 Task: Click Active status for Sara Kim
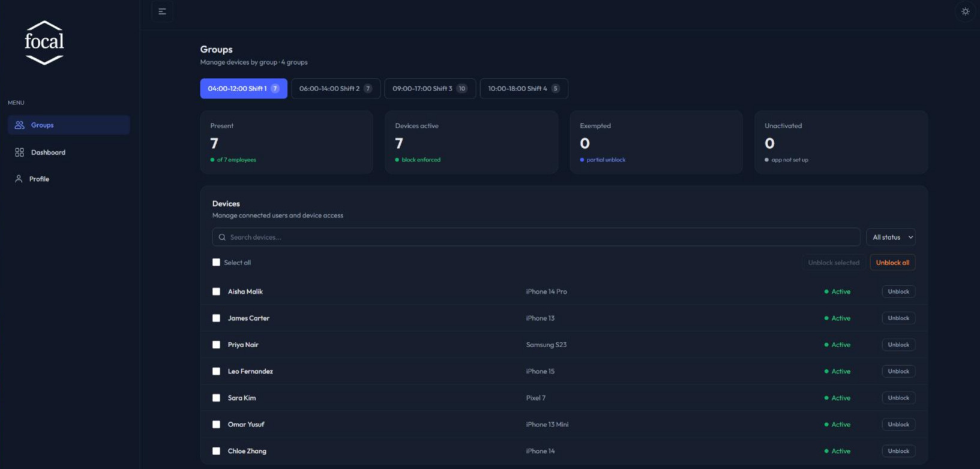(837, 398)
